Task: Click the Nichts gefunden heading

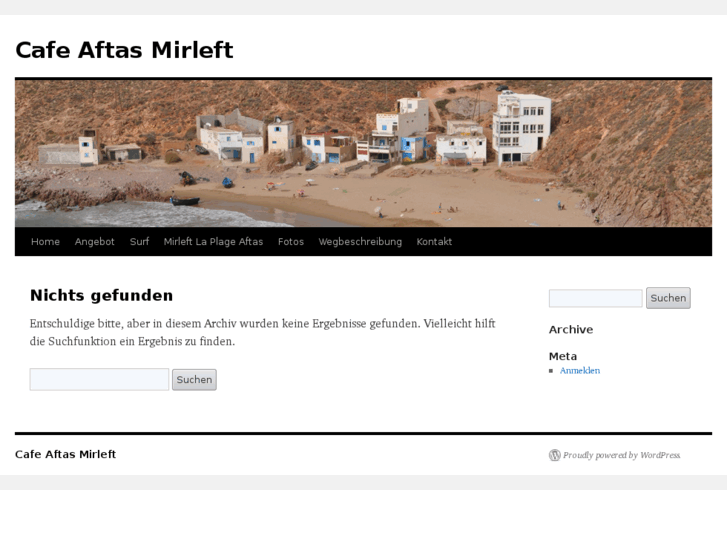Action: (x=102, y=295)
